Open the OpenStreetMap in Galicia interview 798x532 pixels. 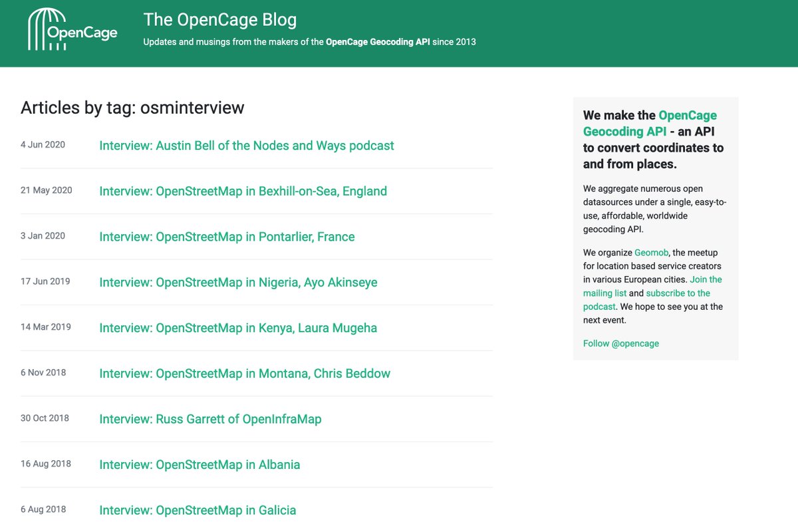(198, 509)
